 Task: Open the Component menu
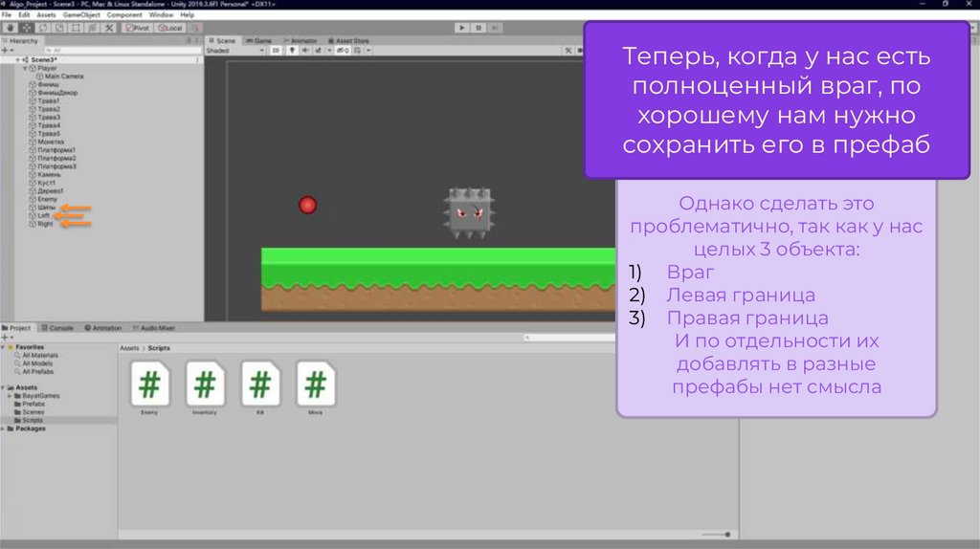(124, 15)
